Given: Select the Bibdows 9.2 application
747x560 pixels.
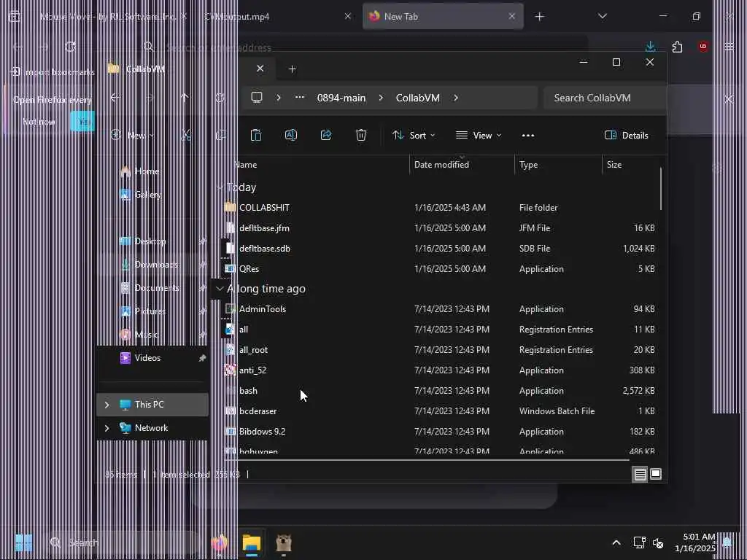Looking at the screenshot, I should point(439,432).
